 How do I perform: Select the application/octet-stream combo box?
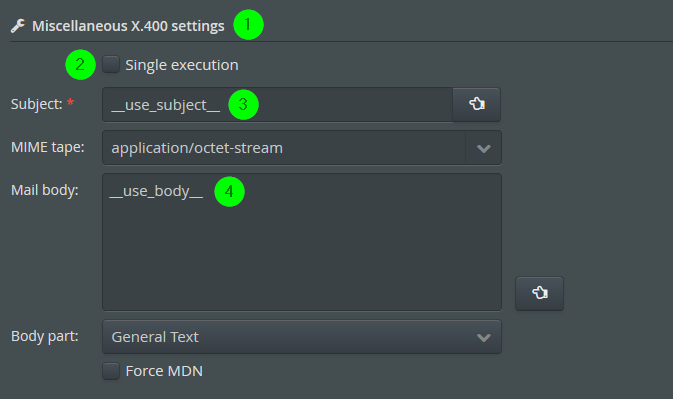302,148
